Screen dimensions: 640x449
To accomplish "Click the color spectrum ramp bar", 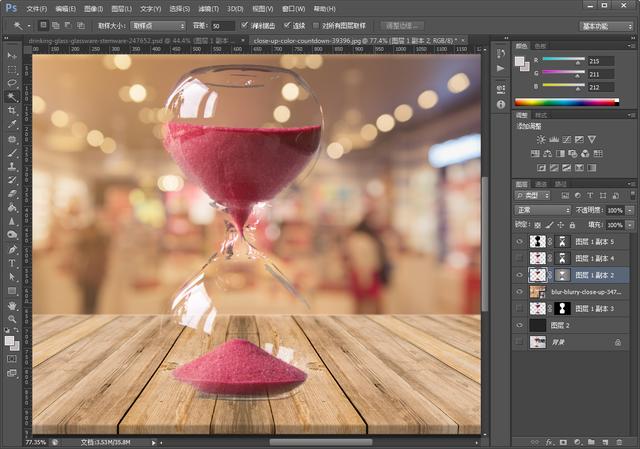I will pyautogui.click(x=567, y=102).
